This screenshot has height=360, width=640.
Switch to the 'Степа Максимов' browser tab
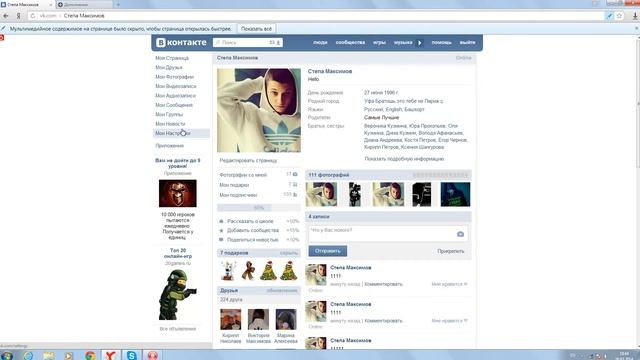[25, 4]
